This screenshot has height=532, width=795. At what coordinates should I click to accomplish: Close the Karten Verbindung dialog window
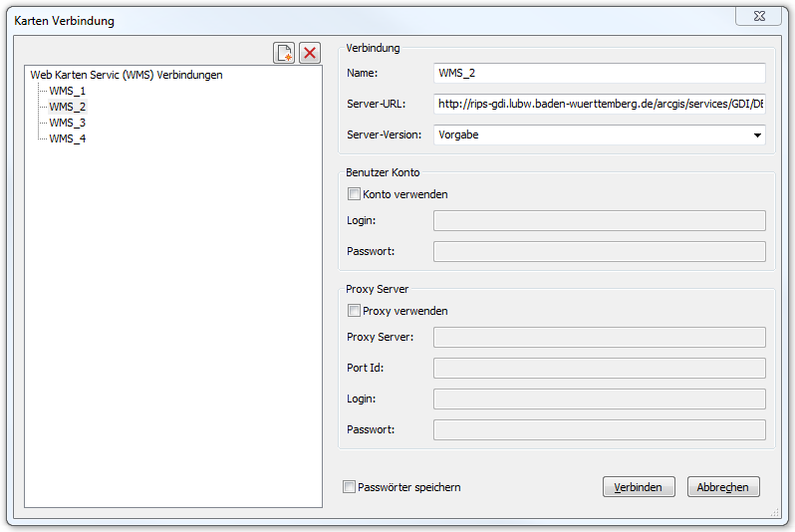(757, 15)
